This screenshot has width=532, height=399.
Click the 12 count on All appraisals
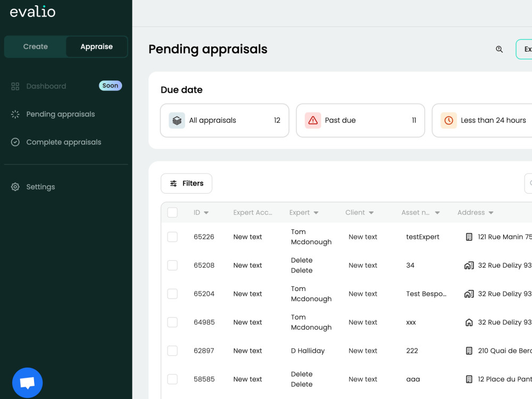point(277,120)
